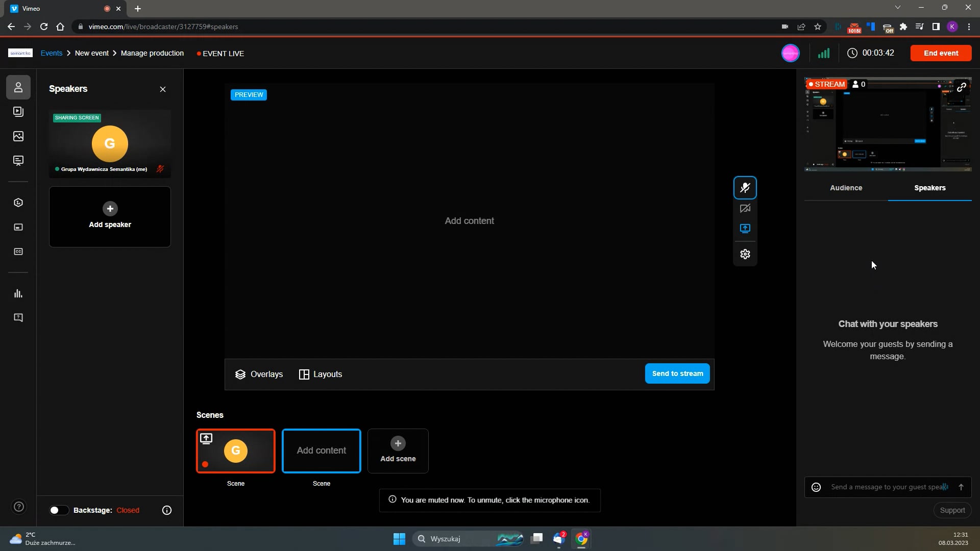Click Send to stream button

677,373
